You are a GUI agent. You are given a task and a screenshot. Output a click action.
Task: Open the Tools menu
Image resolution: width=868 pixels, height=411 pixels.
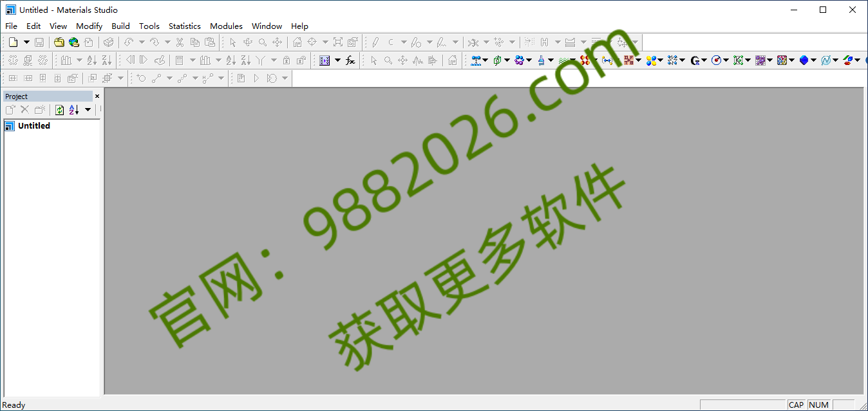click(149, 26)
